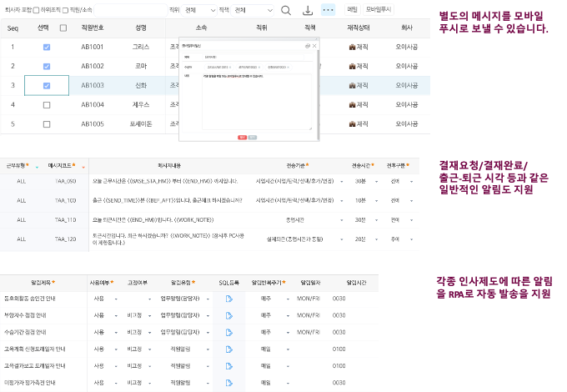Click the name cell 제우스
The width and height of the screenshot is (567, 392).
[x=141, y=104]
